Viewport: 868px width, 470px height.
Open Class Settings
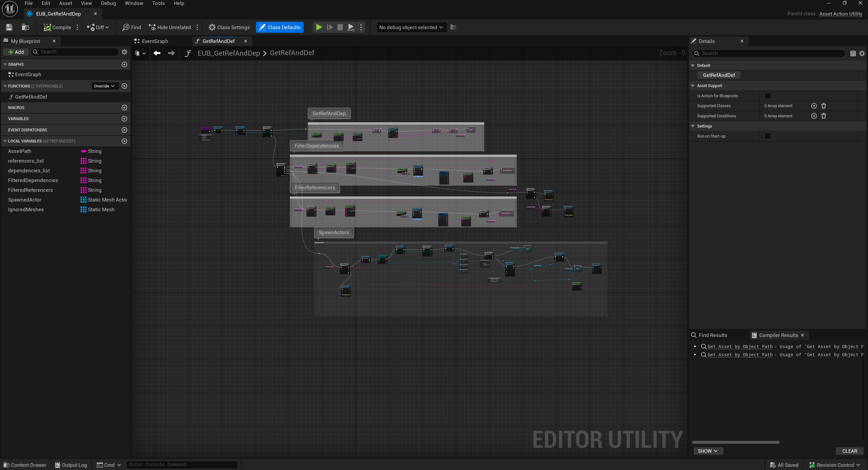pos(229,27)
